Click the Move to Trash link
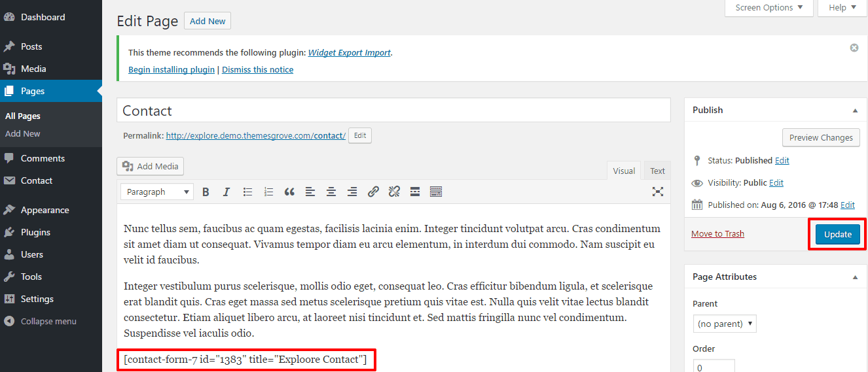The width and height of the screenshot is (868, 372). point(717,233)
